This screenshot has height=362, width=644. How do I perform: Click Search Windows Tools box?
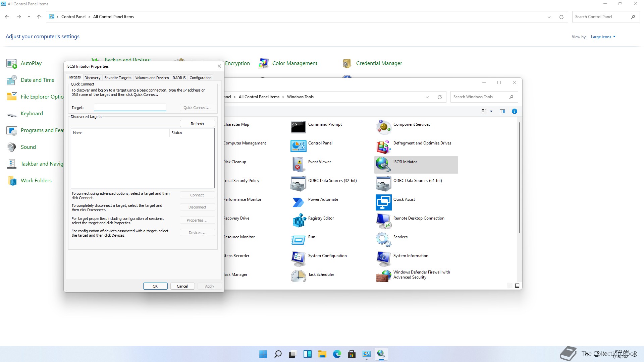point(484,97)
